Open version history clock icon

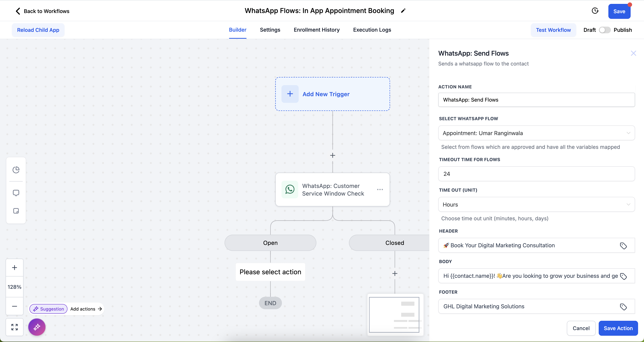(x=595, y=11)
